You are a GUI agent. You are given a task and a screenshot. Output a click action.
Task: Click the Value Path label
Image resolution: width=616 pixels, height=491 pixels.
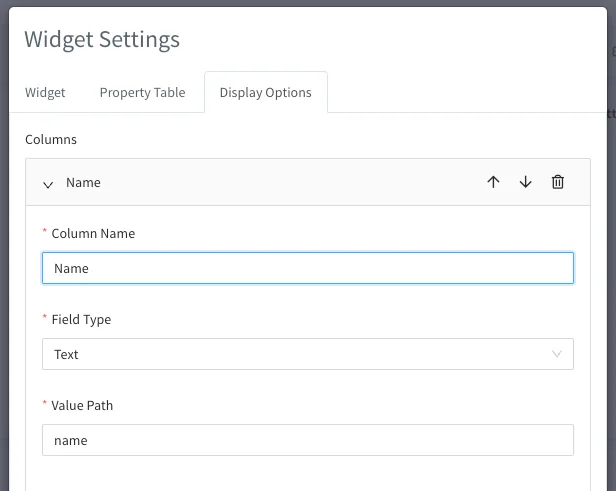click(x=82, y=405)
